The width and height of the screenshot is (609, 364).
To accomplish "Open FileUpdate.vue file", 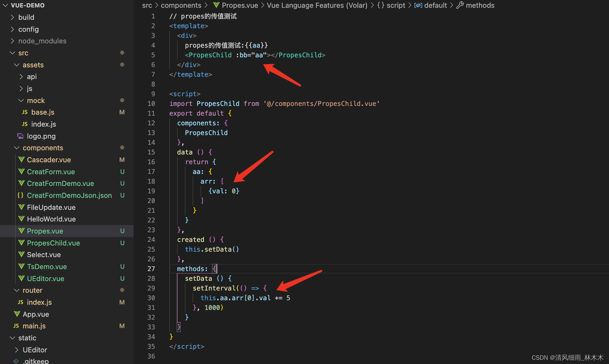I will click(51, 207).
